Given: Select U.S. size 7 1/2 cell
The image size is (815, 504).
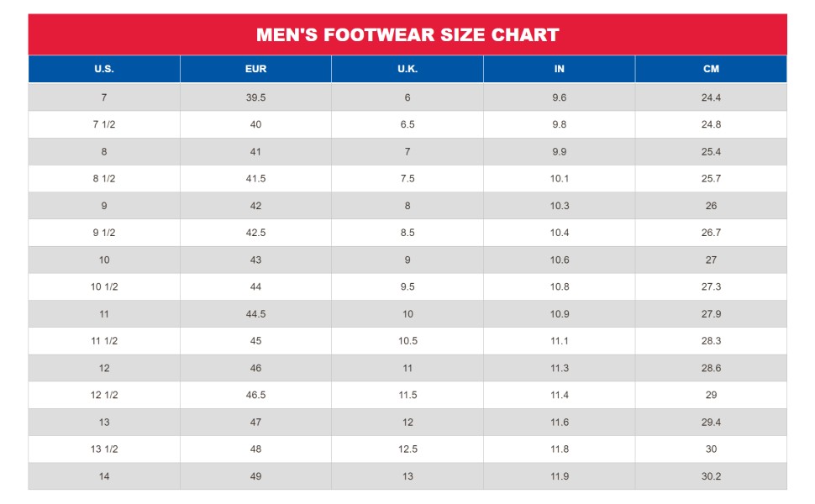Looking at the screenshot, I should 104,124.
